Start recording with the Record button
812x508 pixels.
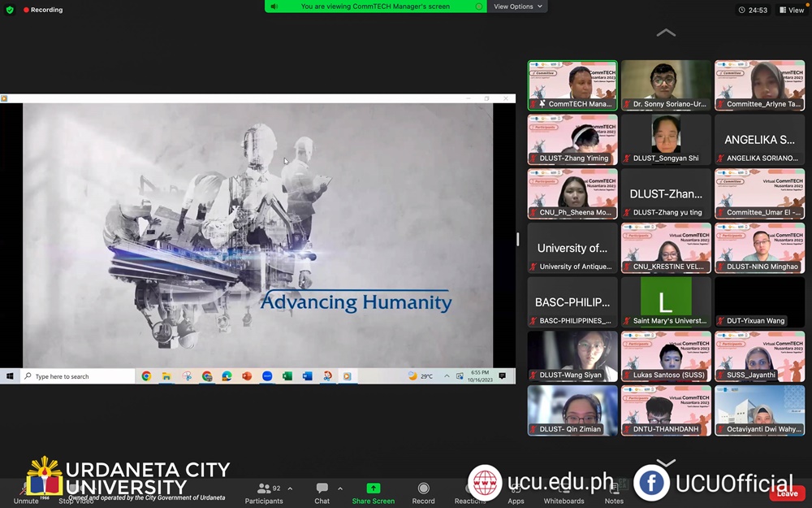click(x=423, y=493)
